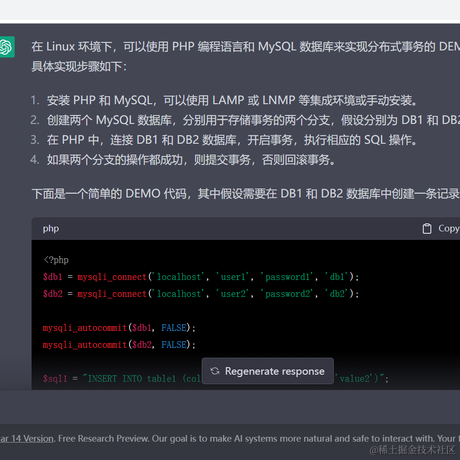Viewport: 460px width, 460px height.
Task: Click the regenerate arrows icon
Action: 215,371
